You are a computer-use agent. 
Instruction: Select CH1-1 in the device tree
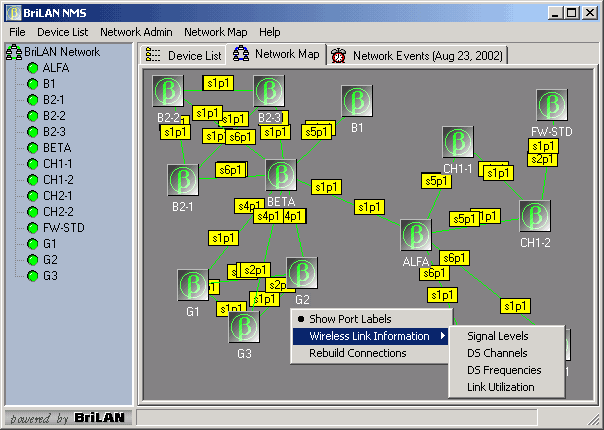click(x=58, y=164)
